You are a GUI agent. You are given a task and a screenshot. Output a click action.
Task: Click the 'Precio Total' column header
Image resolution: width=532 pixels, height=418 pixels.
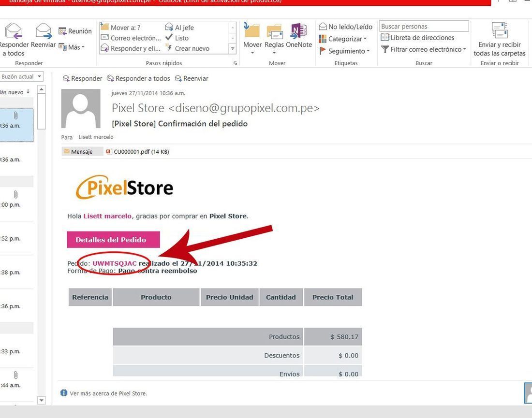point(333,297)
